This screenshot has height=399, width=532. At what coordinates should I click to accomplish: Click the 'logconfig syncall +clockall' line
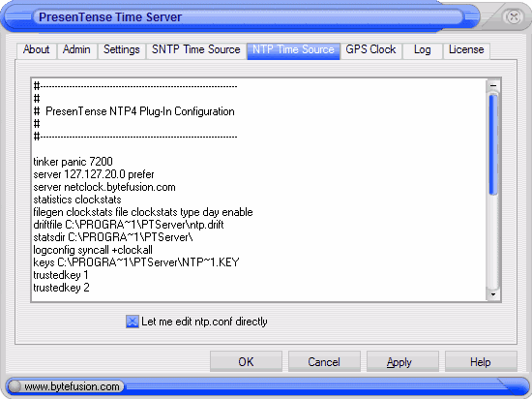click(x=93, y=250)
